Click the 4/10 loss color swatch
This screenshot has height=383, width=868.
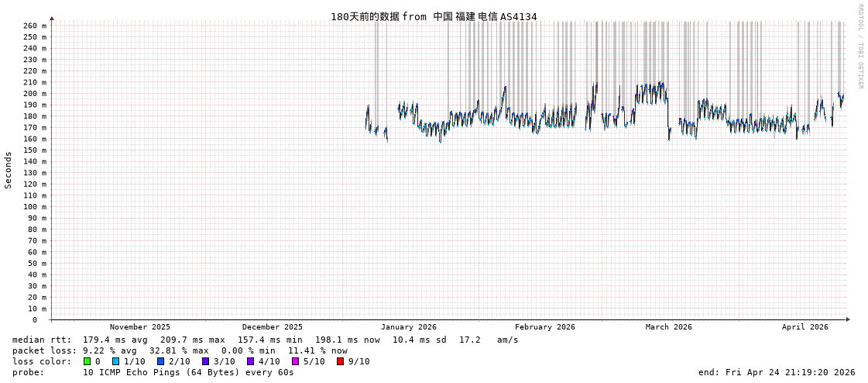pos(251,361)
